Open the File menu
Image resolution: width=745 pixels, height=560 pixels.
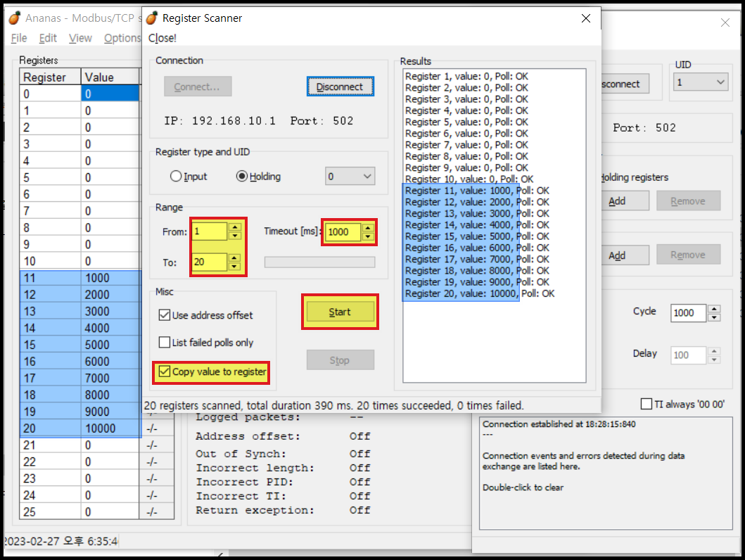point(18,38)
